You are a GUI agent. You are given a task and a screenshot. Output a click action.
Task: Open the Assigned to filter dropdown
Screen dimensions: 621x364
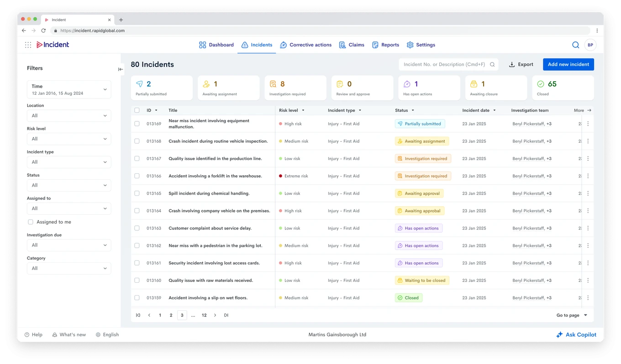click(x=69, y=208)
